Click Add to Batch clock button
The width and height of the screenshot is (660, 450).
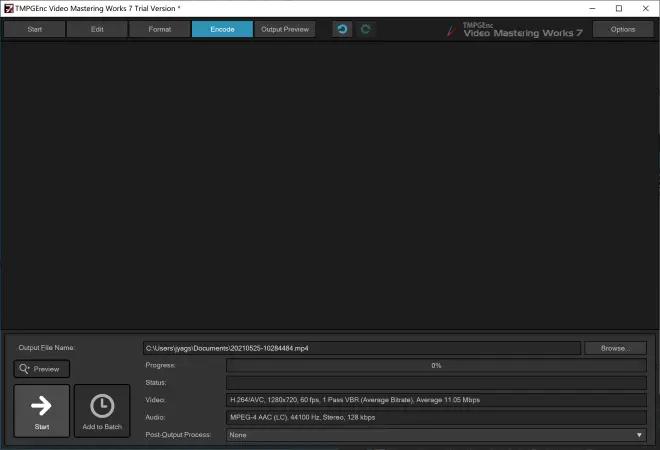point(102,410)
